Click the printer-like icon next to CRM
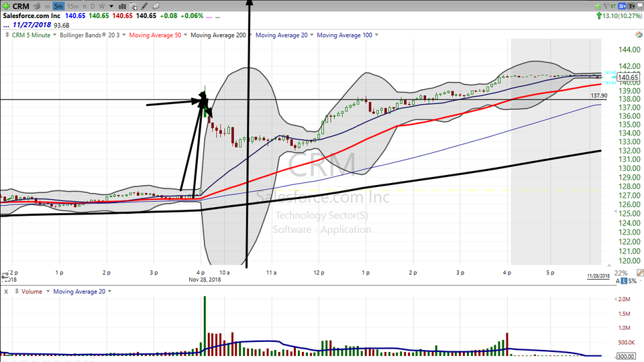 coord(36,6)
